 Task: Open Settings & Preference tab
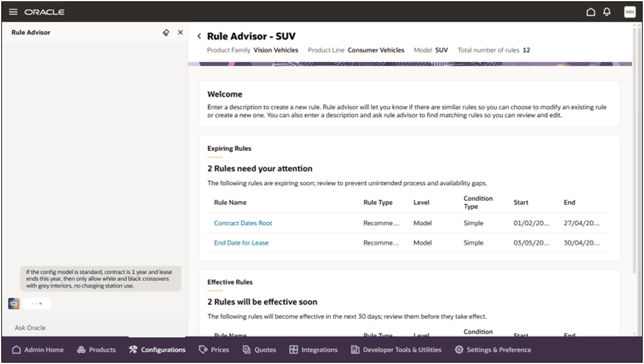point(493,349)
